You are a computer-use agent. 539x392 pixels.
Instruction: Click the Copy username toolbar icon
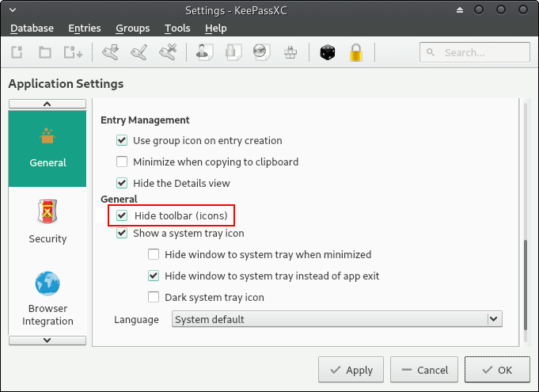click(204, 52)
